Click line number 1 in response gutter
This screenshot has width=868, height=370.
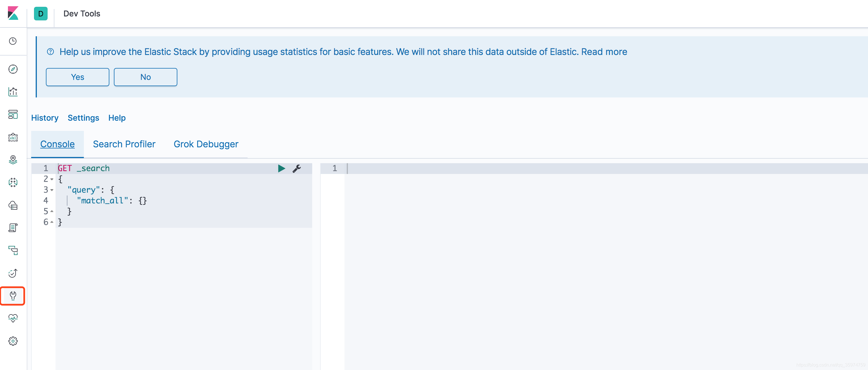(x=335, y=169)
